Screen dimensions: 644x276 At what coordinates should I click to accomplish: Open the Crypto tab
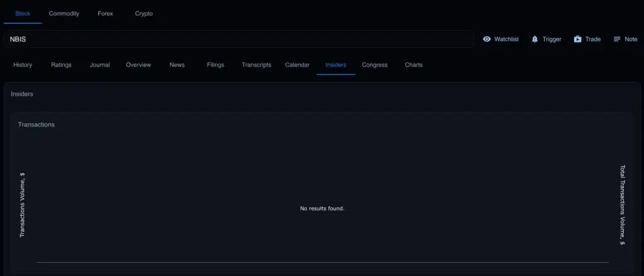pyautogui.click(x=144, y=13)
